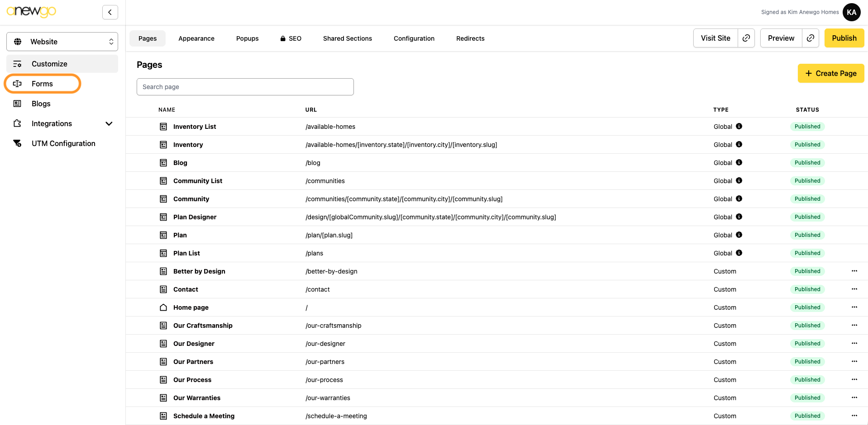Copy the Visit Site link icon
Viewport: 868px width, 425px height.
tap(746, 38)
